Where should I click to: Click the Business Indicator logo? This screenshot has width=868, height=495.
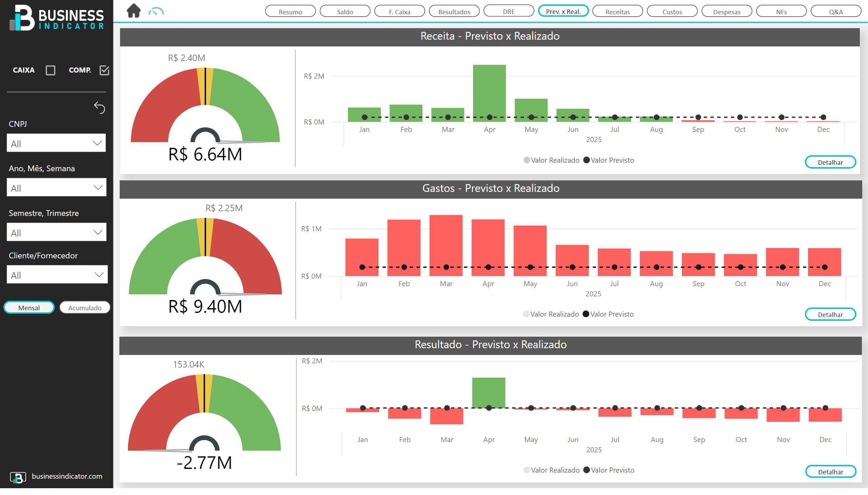click(x=56, y=18)
